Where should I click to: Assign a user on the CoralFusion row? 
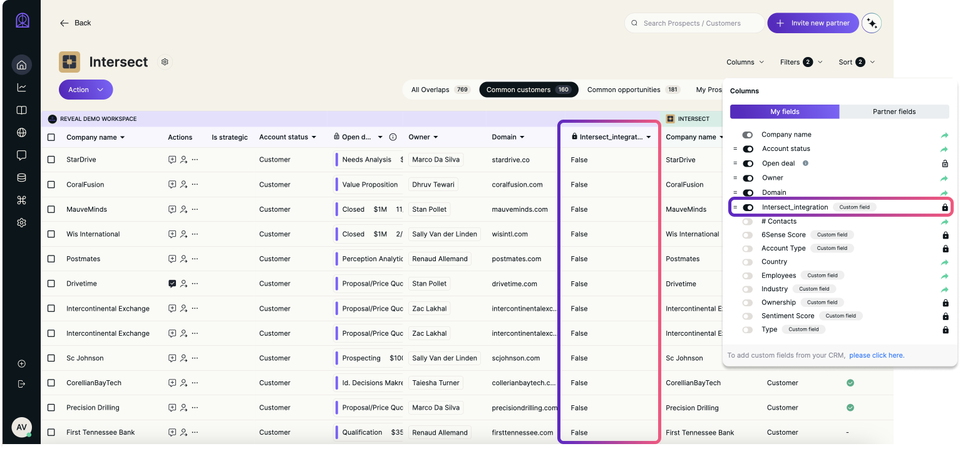tap(183, 185)
